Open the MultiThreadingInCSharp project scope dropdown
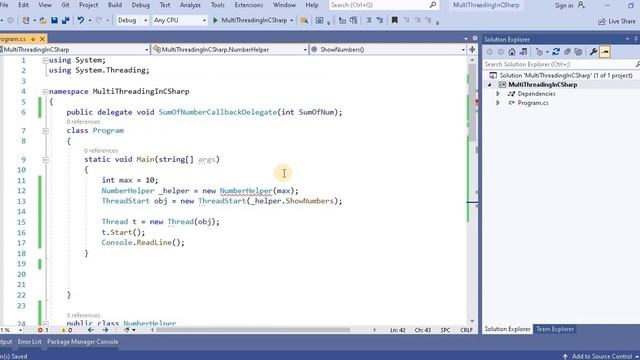This screenshot has height=360, width=640. 74,49
